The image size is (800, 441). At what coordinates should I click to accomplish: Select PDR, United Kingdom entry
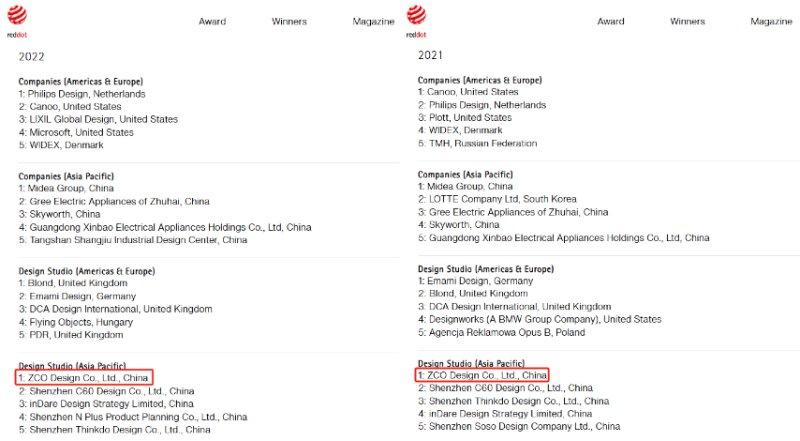[x=71, y=335]
